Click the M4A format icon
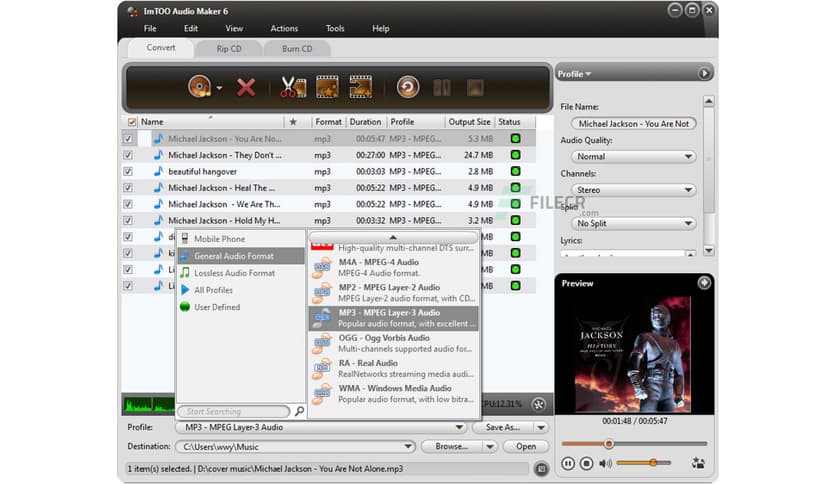Screen dimensions: 836x484 pyautogui.click(x=322, y=268)
